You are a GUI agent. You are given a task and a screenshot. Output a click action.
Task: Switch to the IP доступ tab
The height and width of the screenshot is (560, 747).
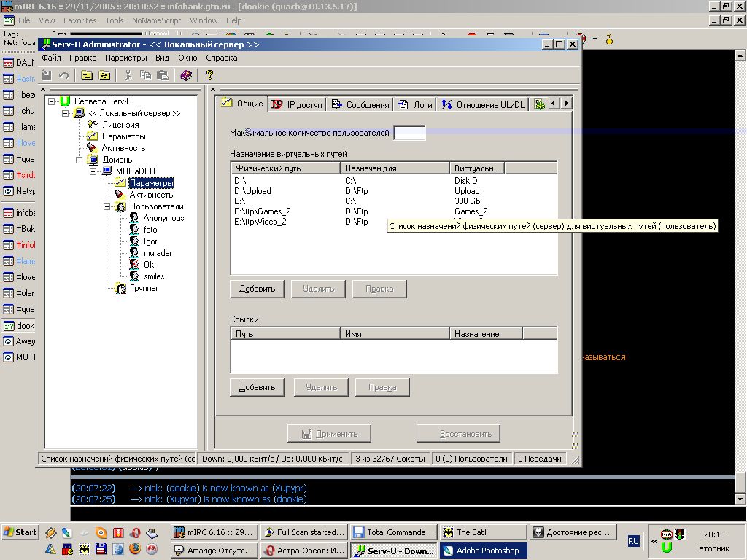click(x=297, y=104)
